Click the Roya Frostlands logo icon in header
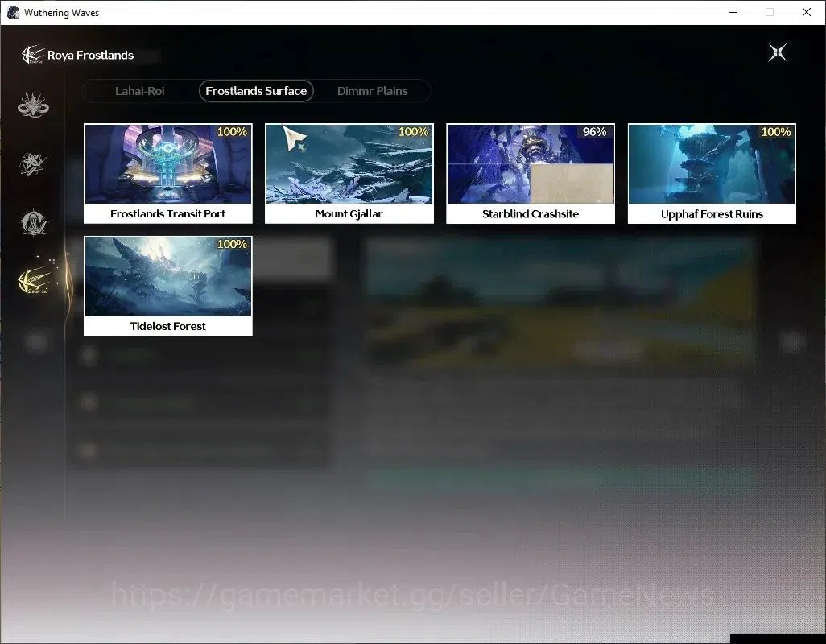This screenshot has height=644, width=826. [33, 55]
